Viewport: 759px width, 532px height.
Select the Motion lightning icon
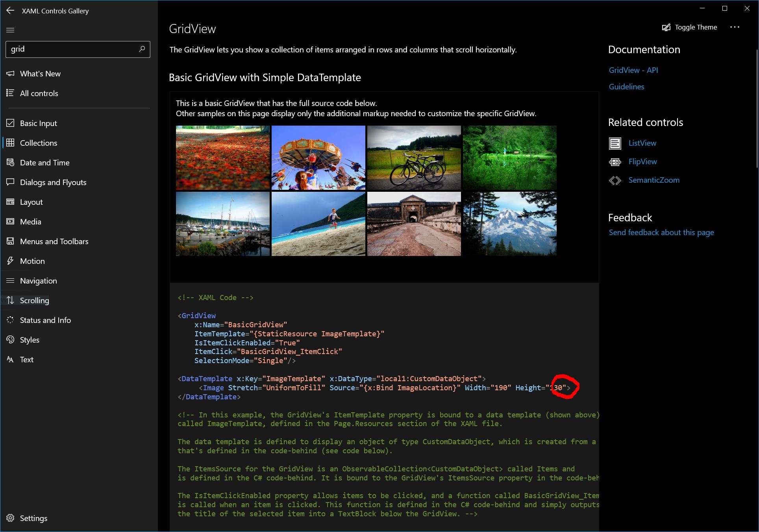tap(11, 261)
